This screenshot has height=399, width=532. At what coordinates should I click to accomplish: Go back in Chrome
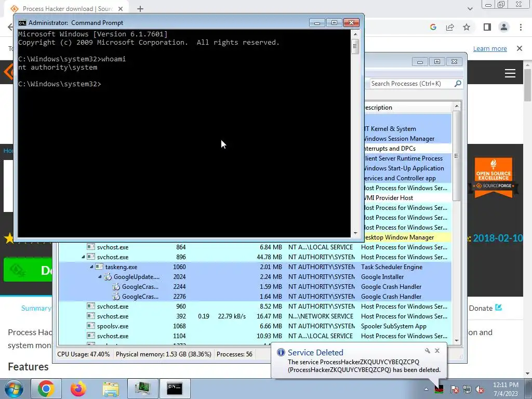point(10,27)
